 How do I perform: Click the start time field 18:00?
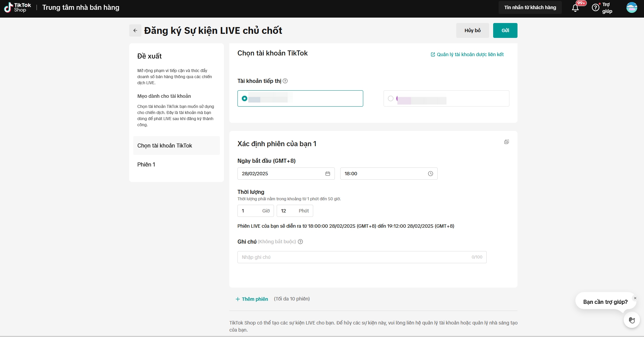click(389, 174)
